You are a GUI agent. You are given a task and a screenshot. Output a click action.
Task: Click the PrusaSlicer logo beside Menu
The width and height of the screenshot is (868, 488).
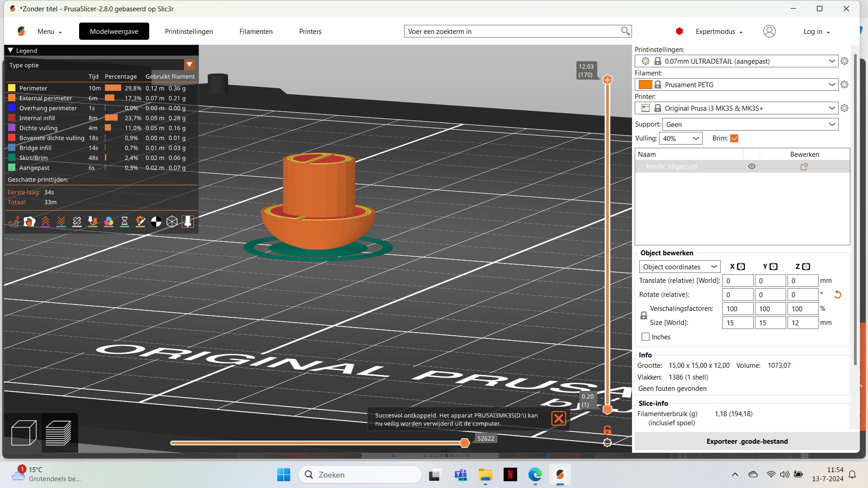[21, 31]
